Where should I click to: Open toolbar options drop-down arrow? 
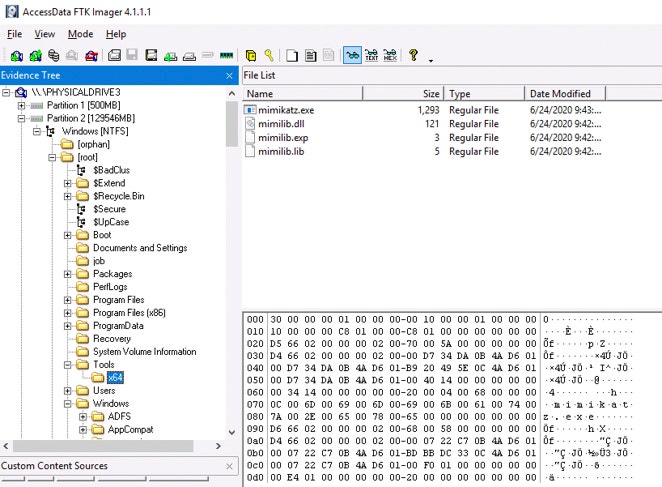point(431,61)
